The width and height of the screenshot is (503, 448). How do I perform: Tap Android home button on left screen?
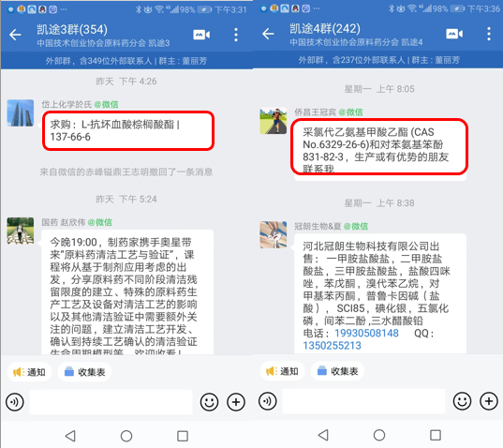(x=126, y=436)
